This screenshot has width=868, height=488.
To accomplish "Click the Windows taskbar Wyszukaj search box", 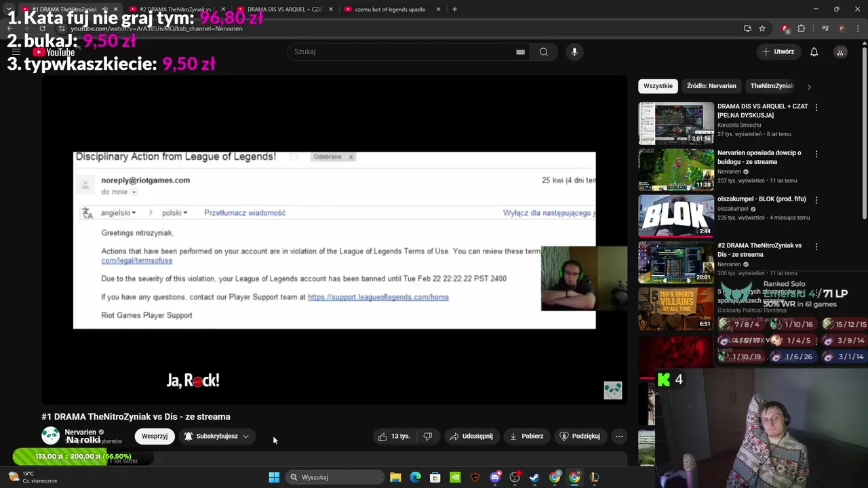I will tap(335, 477).
